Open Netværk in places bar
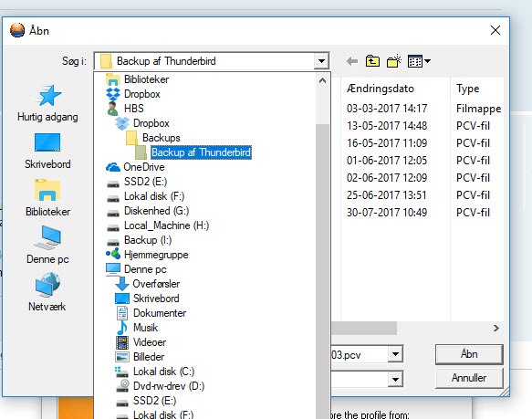The height and width of the screenshot is (419, 532). 47,292
